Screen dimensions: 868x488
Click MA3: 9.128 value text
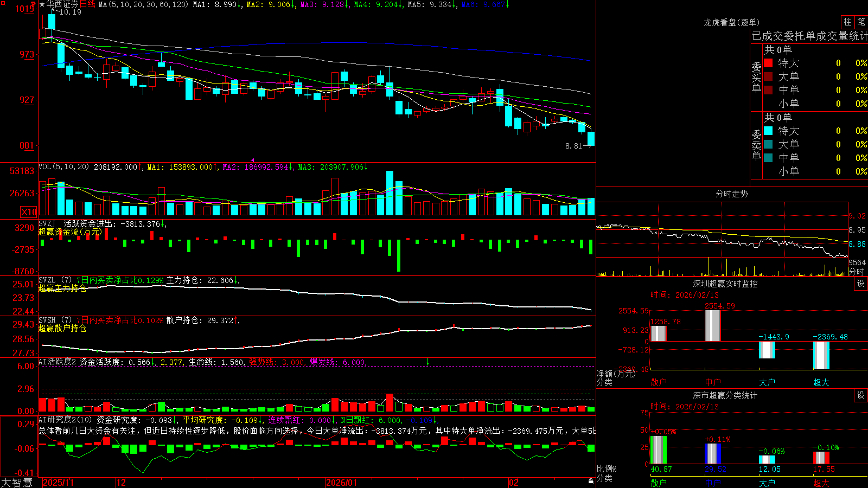pyautogui.click(x=322, y=4)
